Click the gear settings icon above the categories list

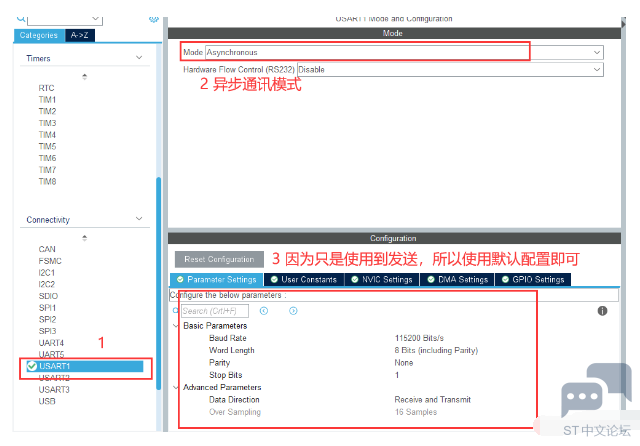coord(153,18)
